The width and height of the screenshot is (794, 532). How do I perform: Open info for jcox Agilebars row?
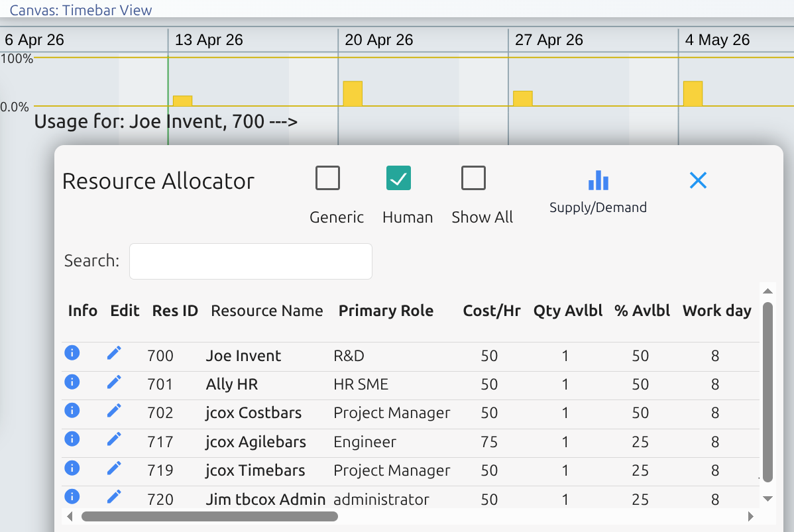72,439
